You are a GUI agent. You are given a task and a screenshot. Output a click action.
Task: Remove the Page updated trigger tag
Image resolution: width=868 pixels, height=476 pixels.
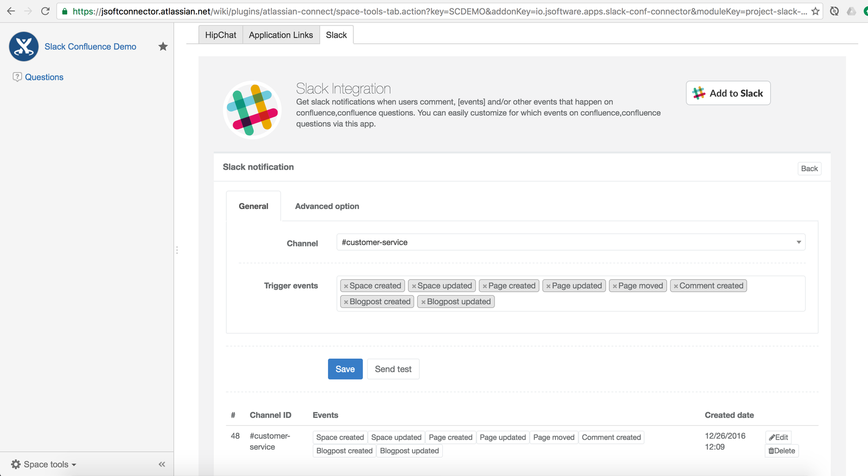point(548,286)
